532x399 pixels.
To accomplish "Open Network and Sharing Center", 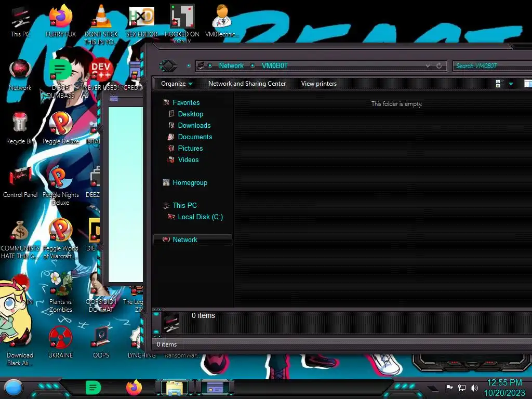I will 247,84.
